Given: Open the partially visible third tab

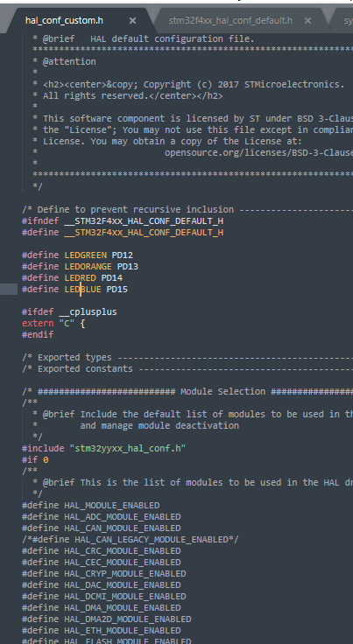Looking at the screenshot, I should point(344,20).
